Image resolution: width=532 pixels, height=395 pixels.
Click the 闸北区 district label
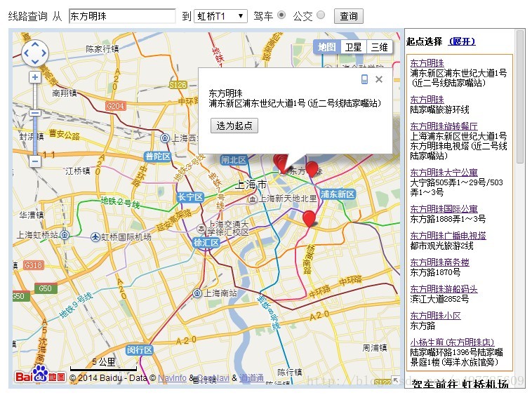point(234,160)
